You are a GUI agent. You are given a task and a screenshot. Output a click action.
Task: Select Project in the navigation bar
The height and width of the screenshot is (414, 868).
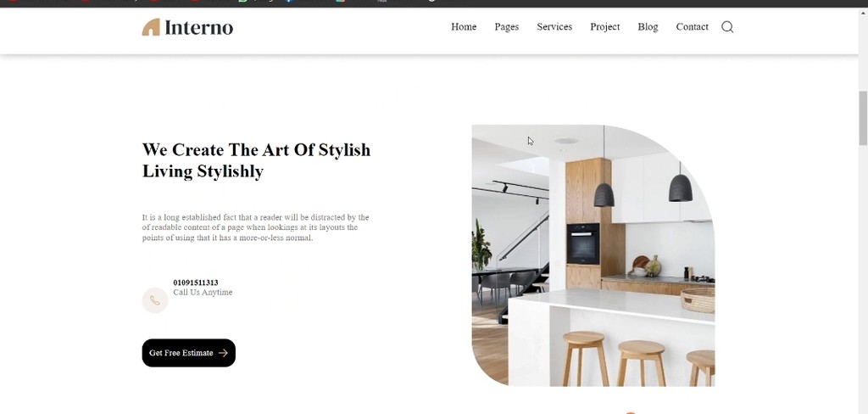[x=604, y=26]
